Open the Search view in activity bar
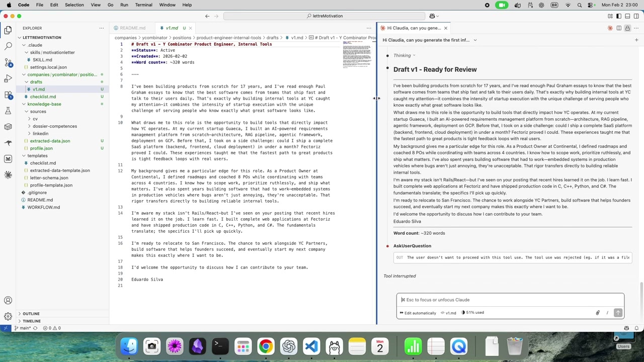The image size is (644, 362). pos(8,46)
